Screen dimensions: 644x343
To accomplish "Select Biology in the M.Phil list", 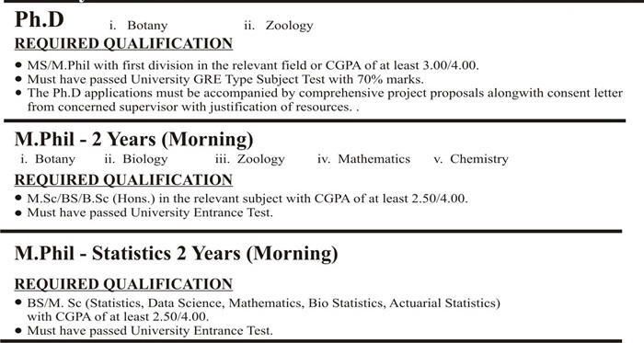I will click(x=145, y=159).
